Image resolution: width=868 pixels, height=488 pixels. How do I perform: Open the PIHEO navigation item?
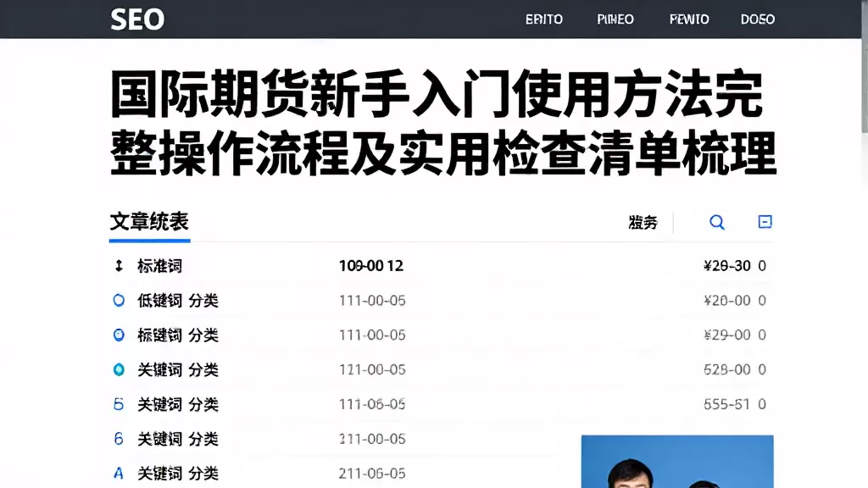(615, 19)
